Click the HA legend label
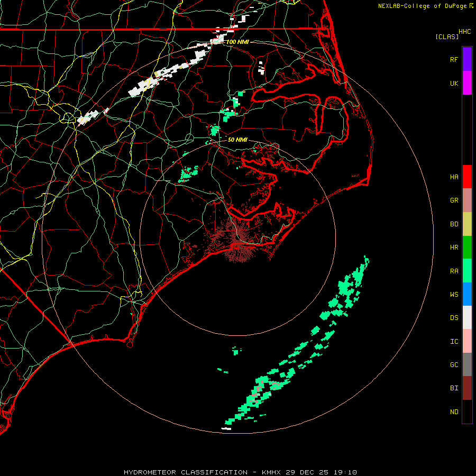 [x=454, y=177]
